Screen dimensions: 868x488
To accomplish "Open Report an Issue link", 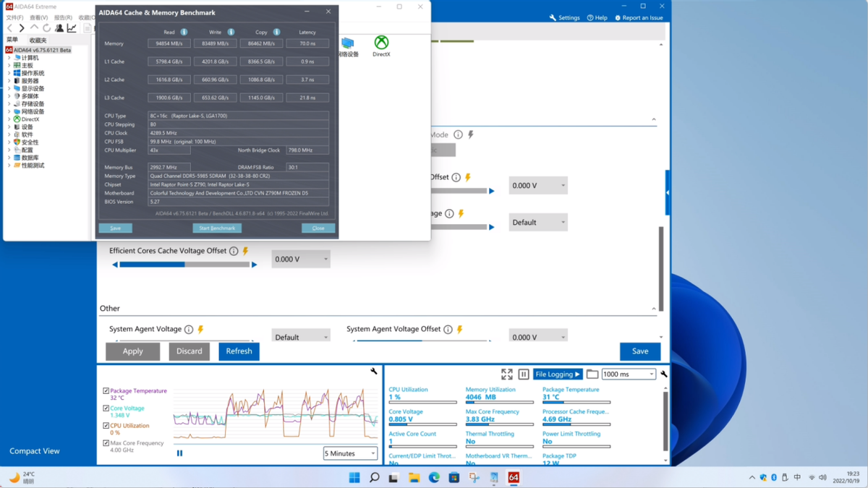I will [x=639, y=17].
